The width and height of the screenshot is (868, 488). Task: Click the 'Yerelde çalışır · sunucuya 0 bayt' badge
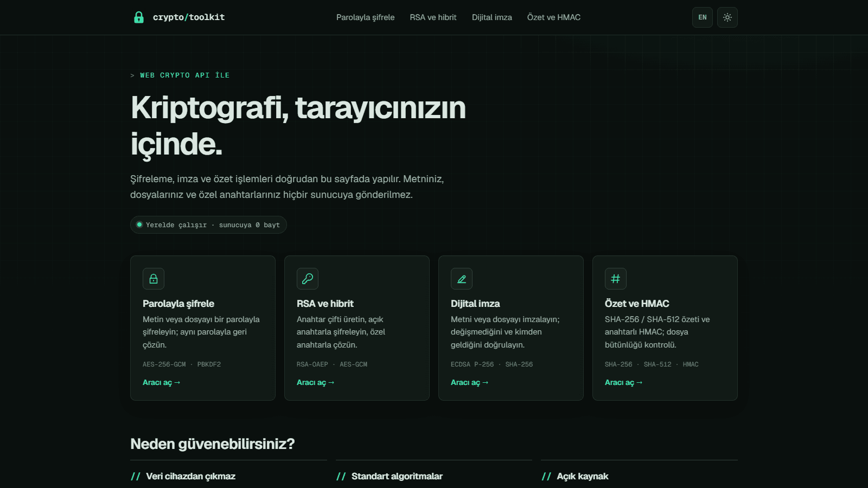(208, 224)
